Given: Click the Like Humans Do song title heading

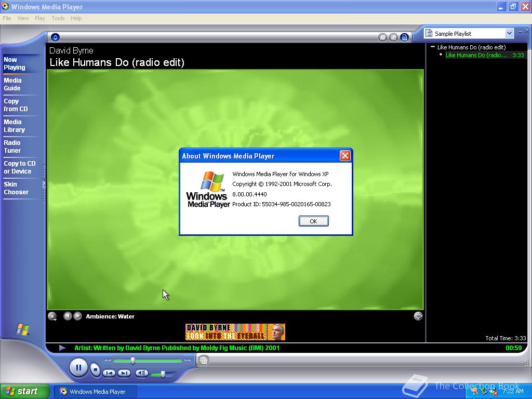Looking at the screenshot, I should [117, 62].
